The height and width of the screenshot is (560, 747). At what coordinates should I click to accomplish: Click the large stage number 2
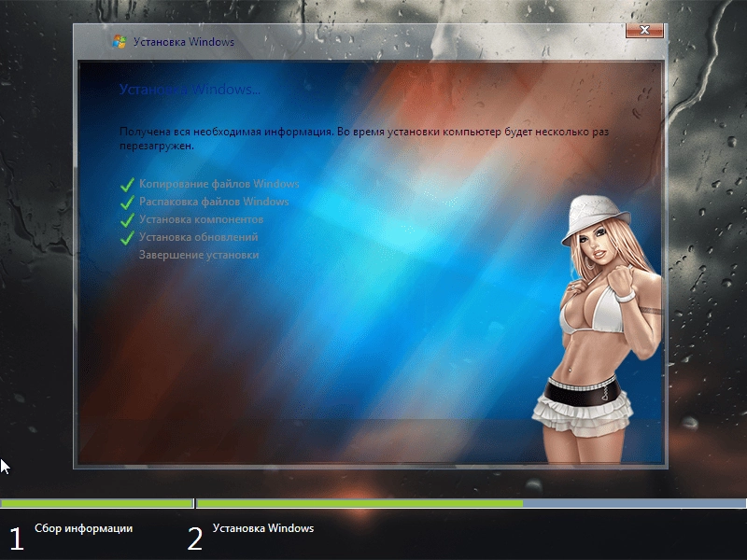click(x=195, y=539)
